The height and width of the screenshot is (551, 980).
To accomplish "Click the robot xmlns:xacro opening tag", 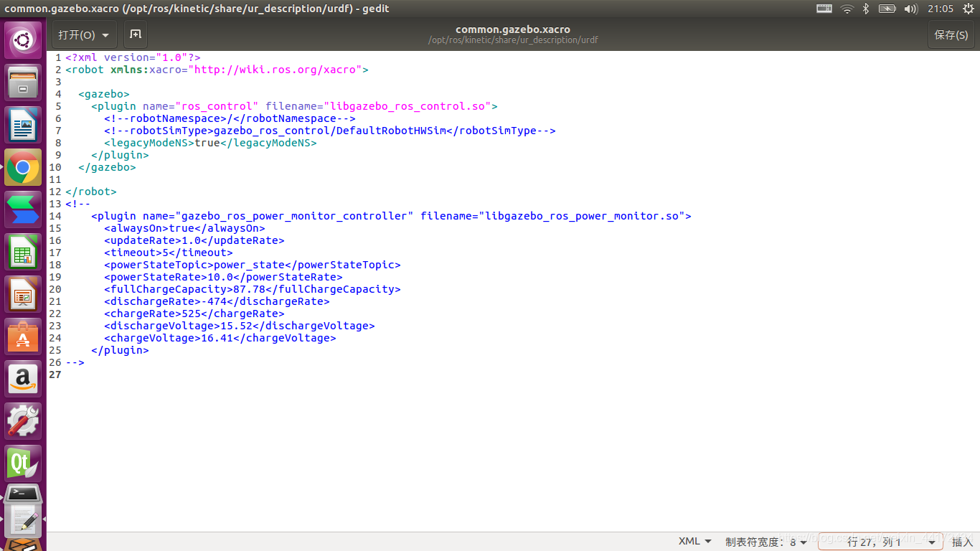I will click(217, 70).
